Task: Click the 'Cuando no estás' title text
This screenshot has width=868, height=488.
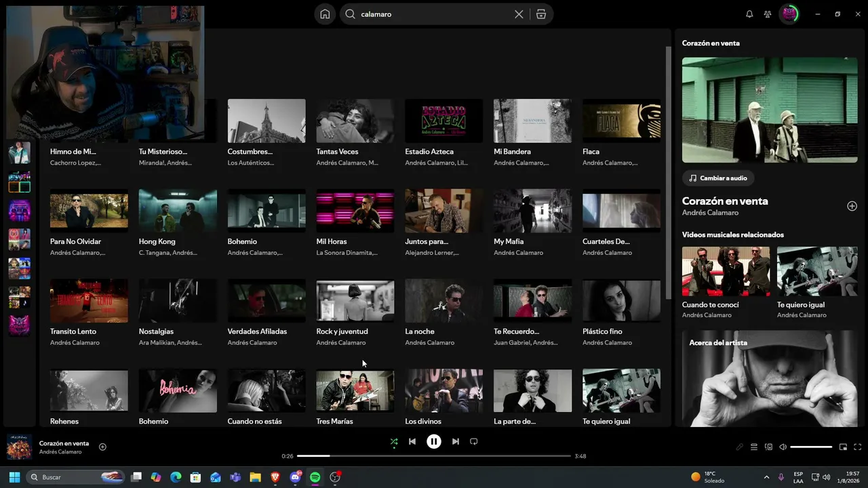Action: tap(254, 422)
